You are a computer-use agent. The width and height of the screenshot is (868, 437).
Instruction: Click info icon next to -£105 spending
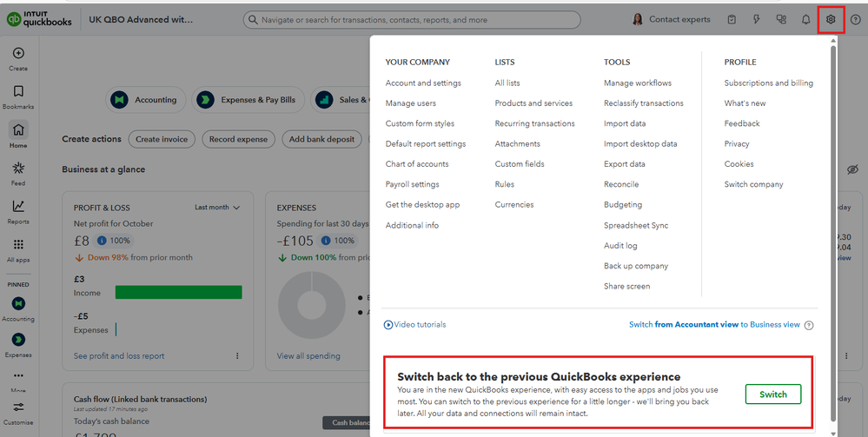326,241
